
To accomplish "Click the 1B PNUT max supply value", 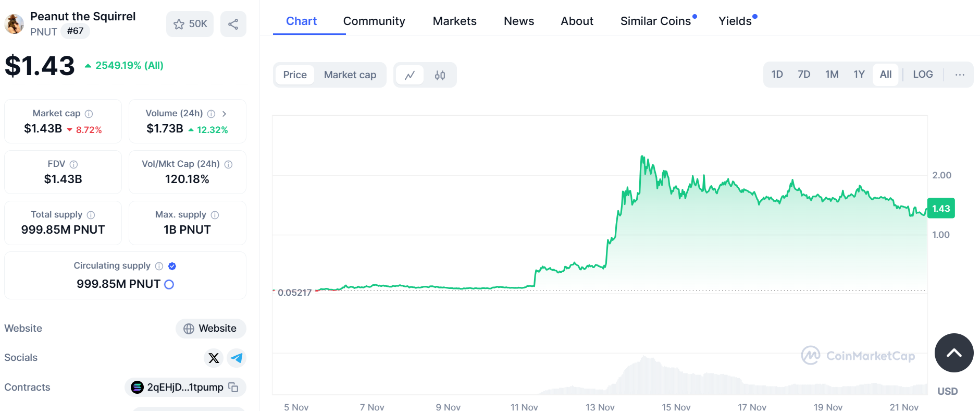I will tap(187, 230).
